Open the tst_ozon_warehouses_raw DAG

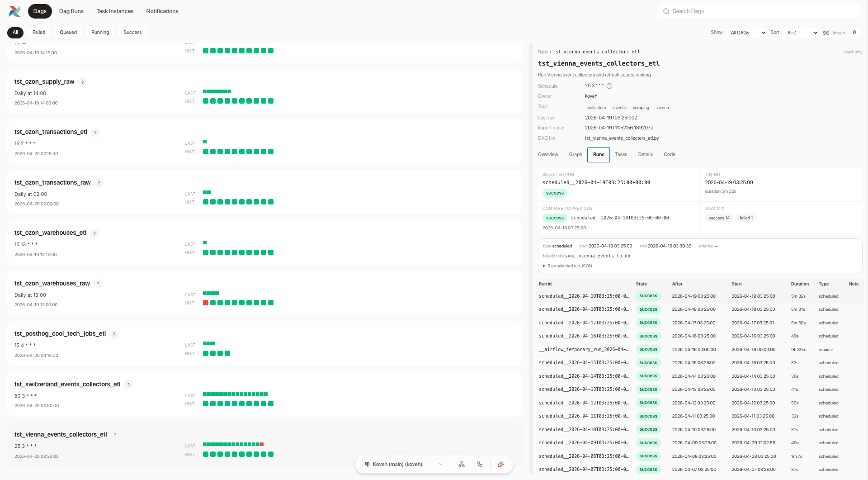point(52,284)
